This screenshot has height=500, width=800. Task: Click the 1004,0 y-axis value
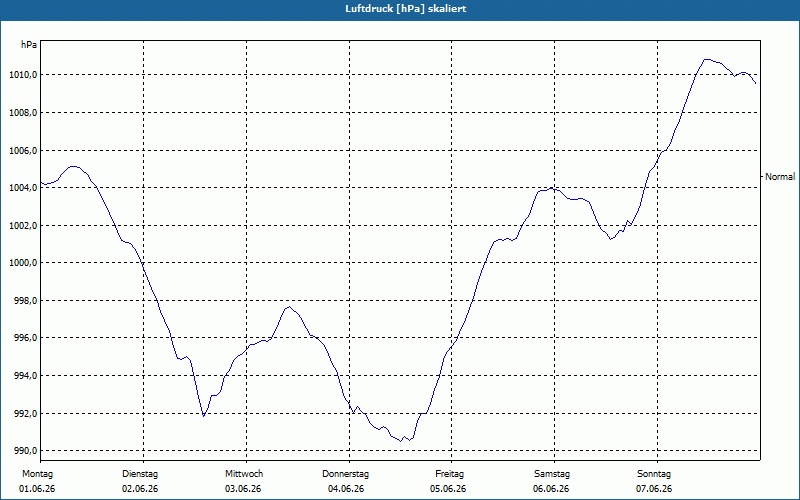coord(23,188)
